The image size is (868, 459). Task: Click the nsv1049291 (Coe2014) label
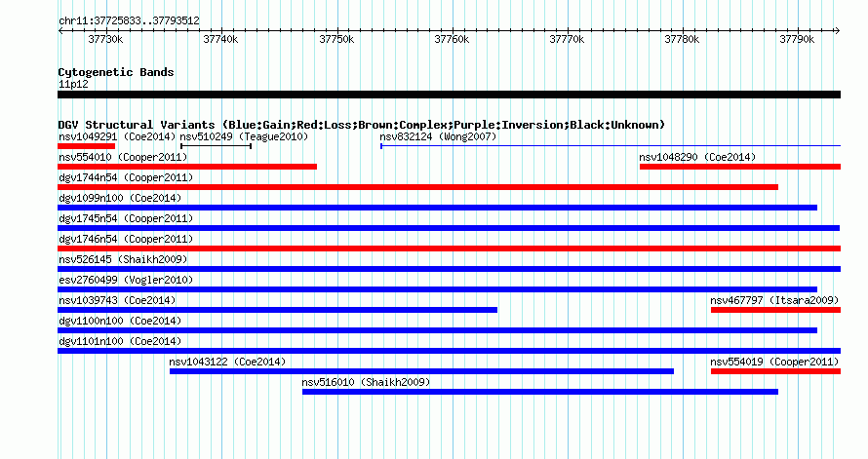pyautogui.click(x=117, y=136)
